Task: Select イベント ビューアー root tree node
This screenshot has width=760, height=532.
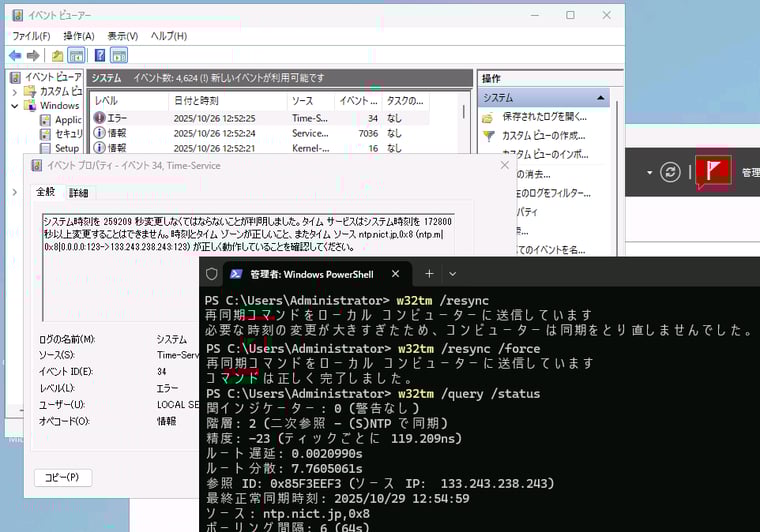Action: [46, 77]
